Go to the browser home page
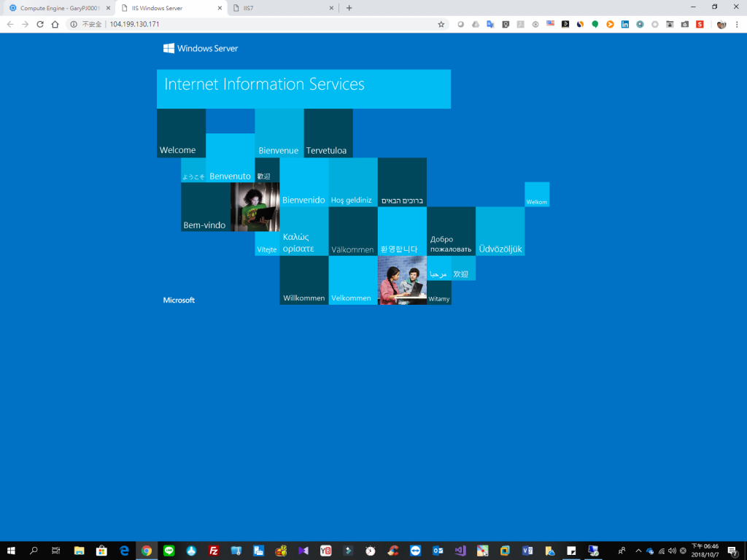747x560 pixels. click(55, 24)
